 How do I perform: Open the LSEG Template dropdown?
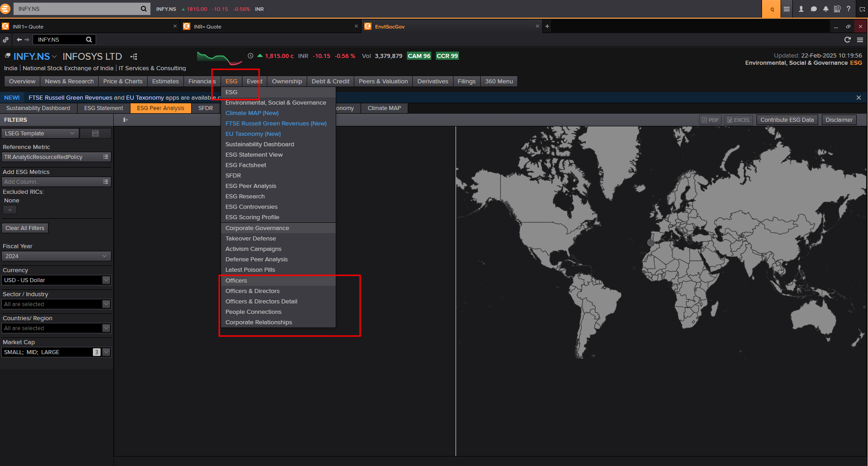(40, 134)
